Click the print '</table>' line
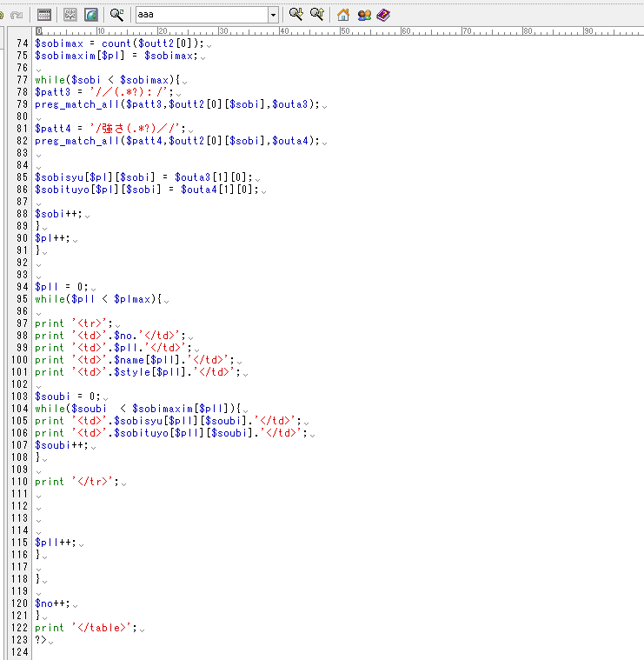 [x=86, y=629]
